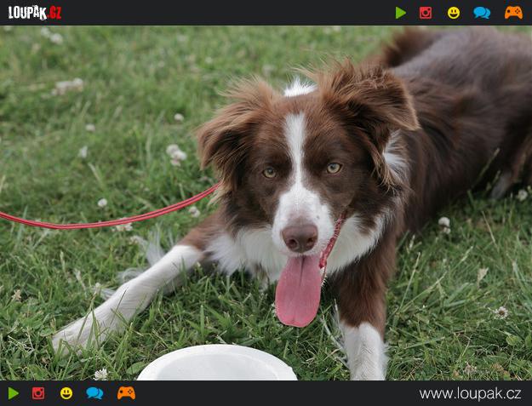Image resolution: width=532 pixels, height=406 pixels.
Task: Click the orange gamepad icon in top bar
Action: pyautogui.click(x=513, y=13)
